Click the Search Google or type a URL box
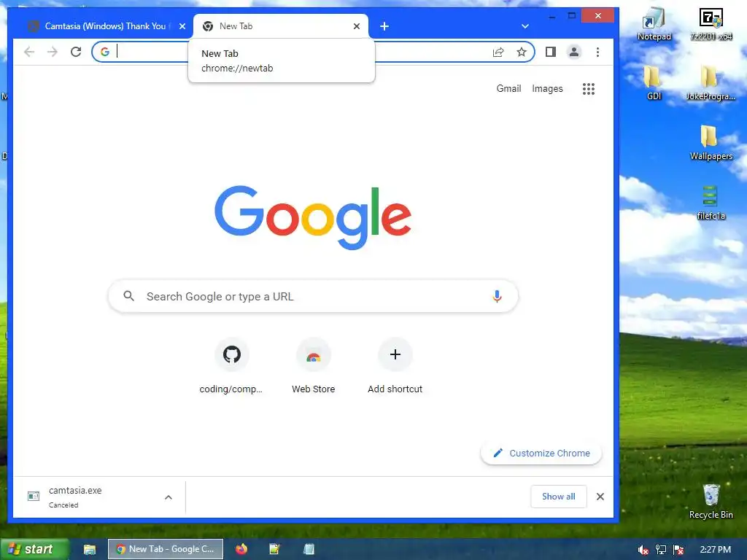This screenshot has width=747, height=560. (x=313, y=296)
